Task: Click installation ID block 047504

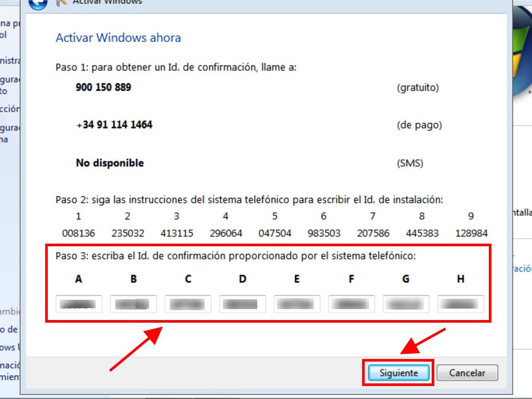Action: tap(275, 233)
